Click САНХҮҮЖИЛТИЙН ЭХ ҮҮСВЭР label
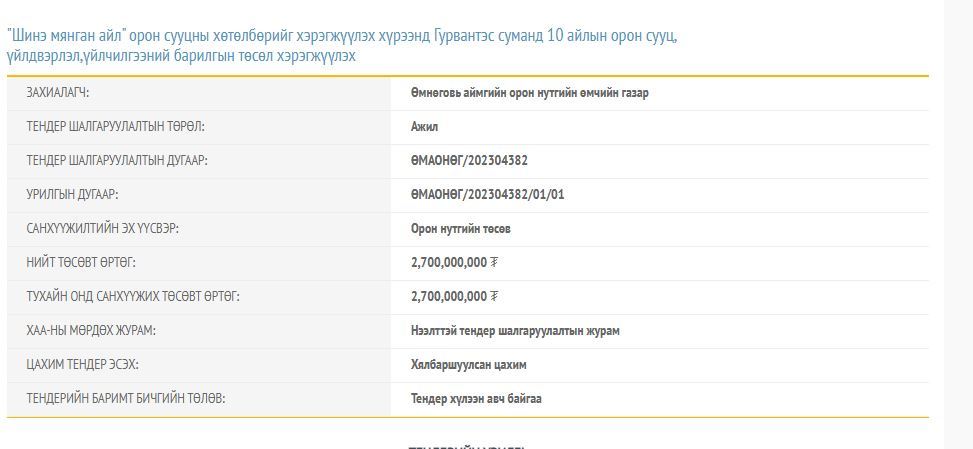The image size is (973, 449). coord(103,229)
